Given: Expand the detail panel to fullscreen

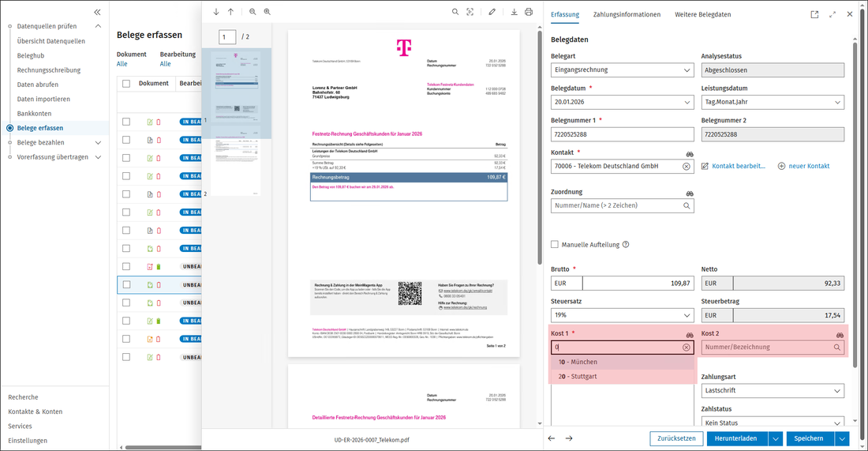Looking at the screenshot, I should (x=832, y=14).
